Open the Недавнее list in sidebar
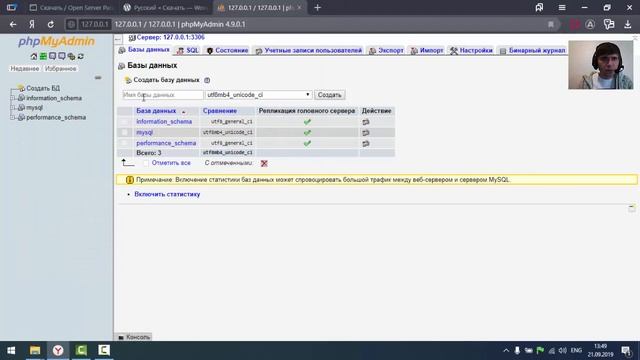 [x=25, y=69]
